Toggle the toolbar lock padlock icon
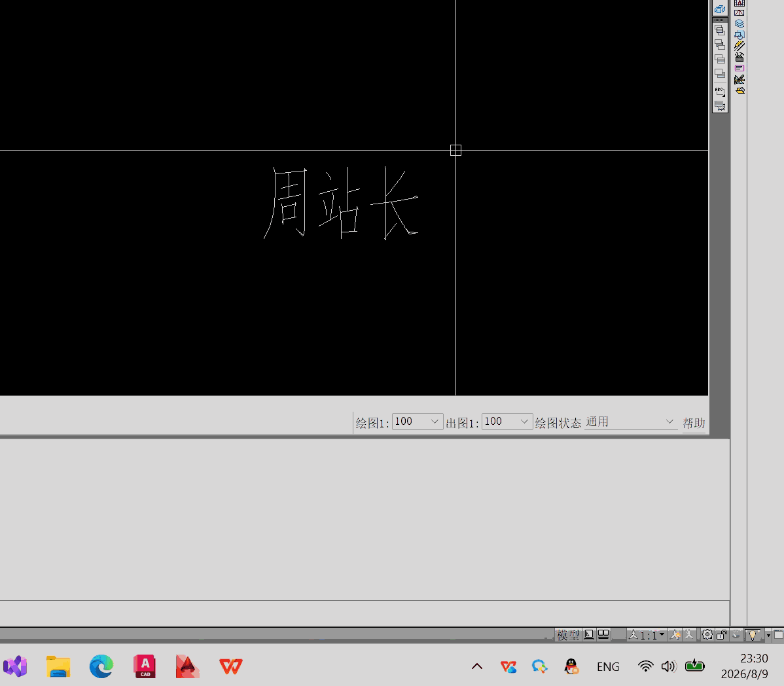 pyautogui.click(x=721, y=635)
